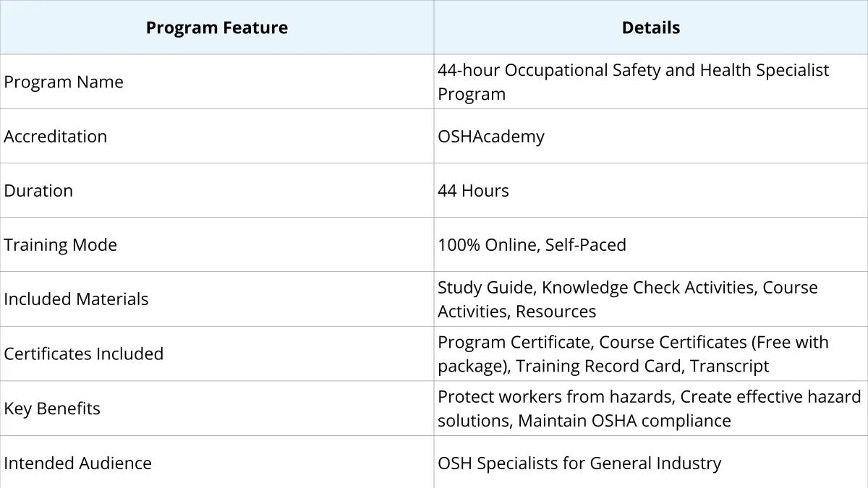
Task: Select the "Study Guide, Knowledge Check Activities" cell
Action: pyautogui.click(x=651, y=299)
